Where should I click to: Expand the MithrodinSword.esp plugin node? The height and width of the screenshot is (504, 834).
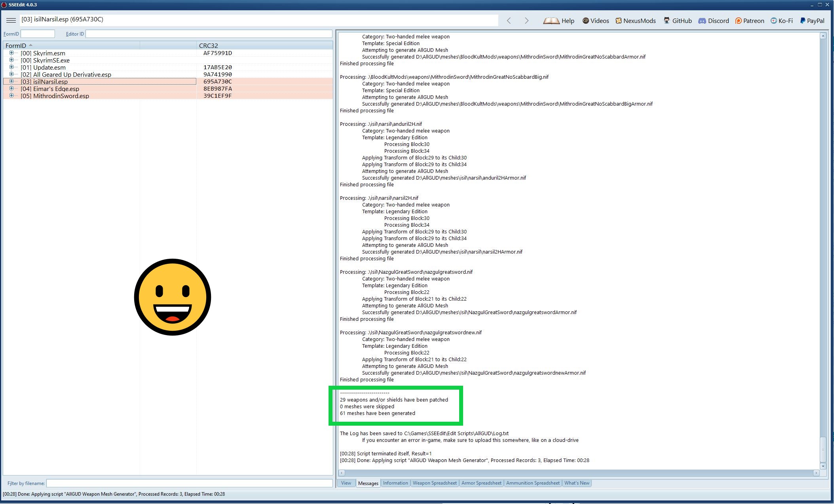(11, 96)
